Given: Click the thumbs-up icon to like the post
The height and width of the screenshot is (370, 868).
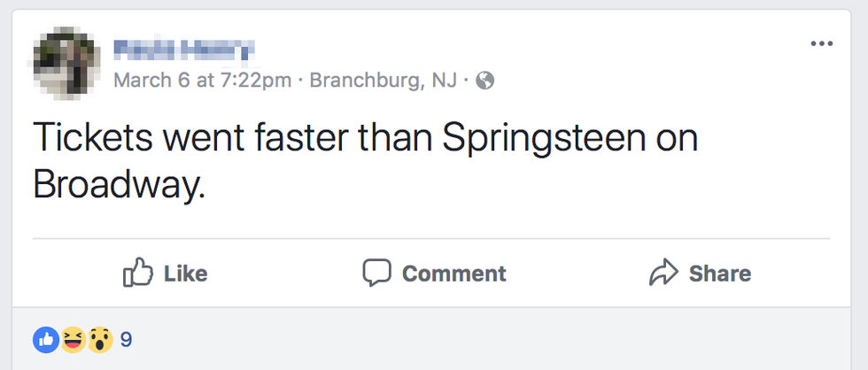Looking at the screenshot, I should [137, 274].
